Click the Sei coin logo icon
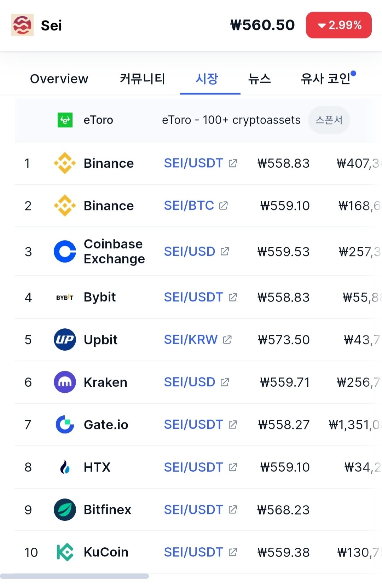This screenshot has height=588, width=382. [22, 25]
